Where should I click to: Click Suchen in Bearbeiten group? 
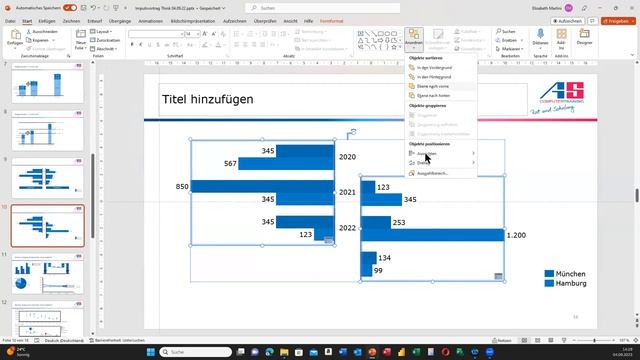[505, 31]
